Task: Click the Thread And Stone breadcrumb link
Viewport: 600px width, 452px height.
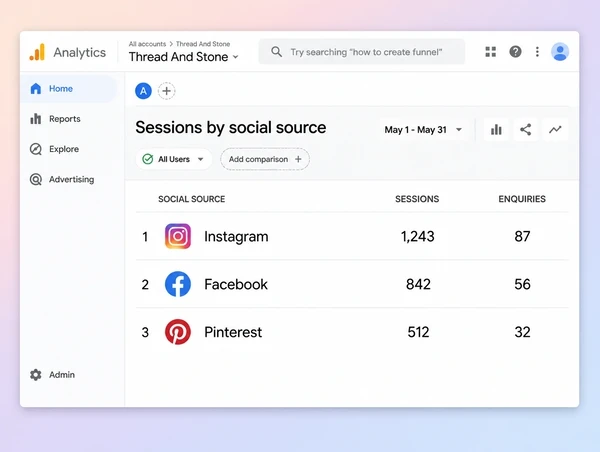Action: click(203, 44)
